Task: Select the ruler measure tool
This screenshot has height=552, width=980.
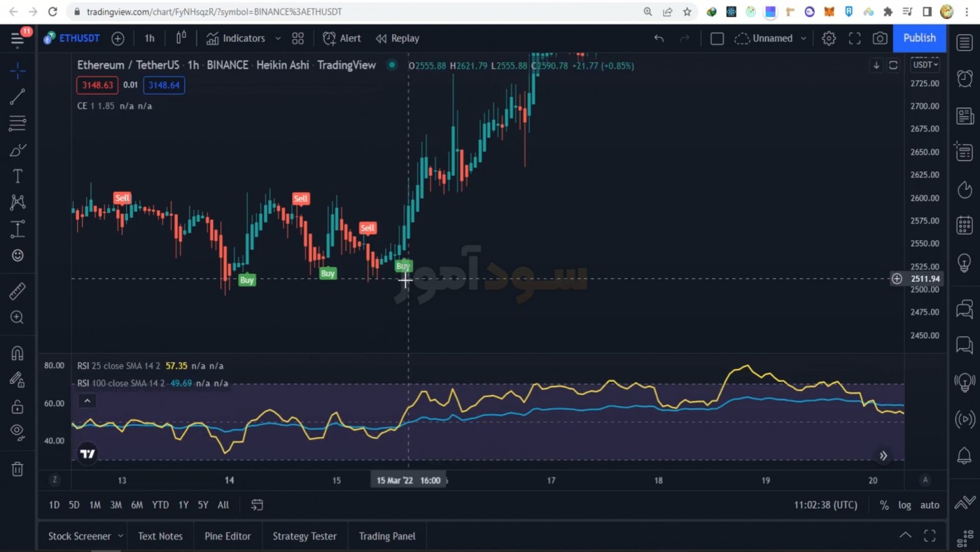Action: click(x=17, y=291)
